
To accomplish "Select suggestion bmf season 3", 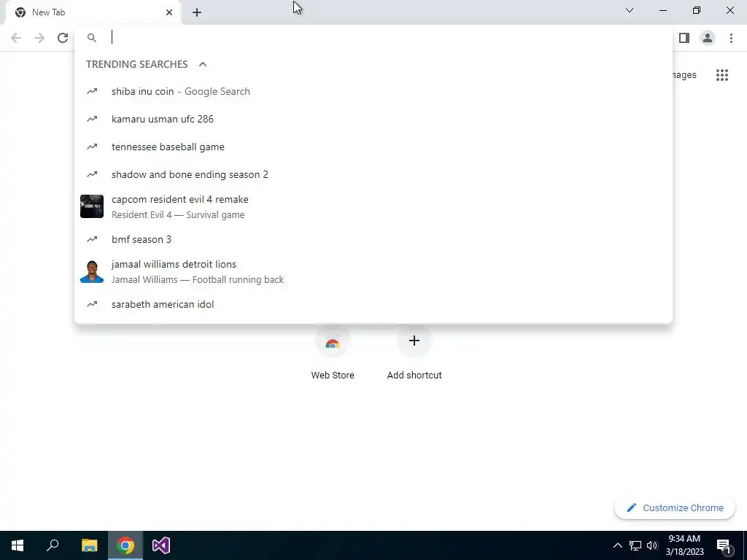I will click(x=373, y=239).
